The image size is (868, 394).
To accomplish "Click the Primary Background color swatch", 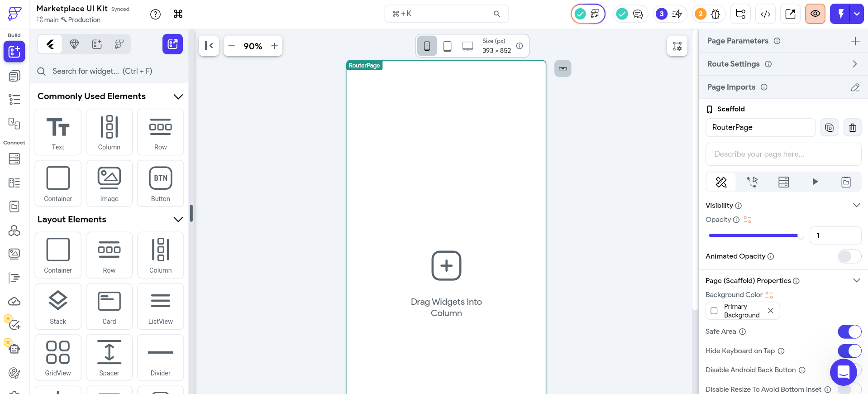I will [x=714, y=311].
